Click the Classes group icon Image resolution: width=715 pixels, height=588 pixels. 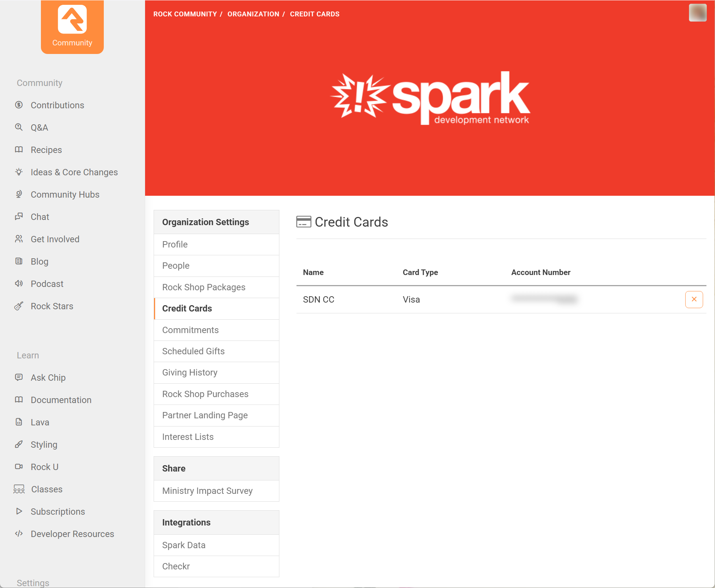(x=19, y=489)
